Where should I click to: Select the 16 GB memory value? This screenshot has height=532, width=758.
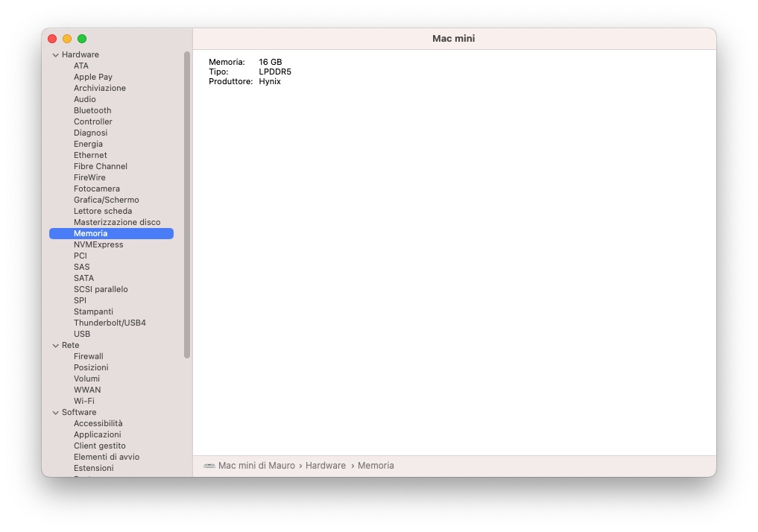(271, 62)
